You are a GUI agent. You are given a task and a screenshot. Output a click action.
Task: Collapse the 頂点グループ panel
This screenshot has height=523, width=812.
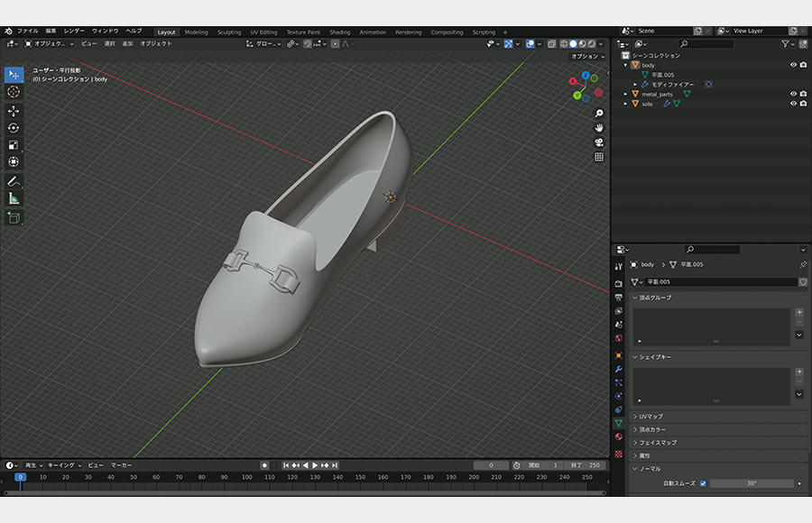pyautogui.click(x=654, y=298)
